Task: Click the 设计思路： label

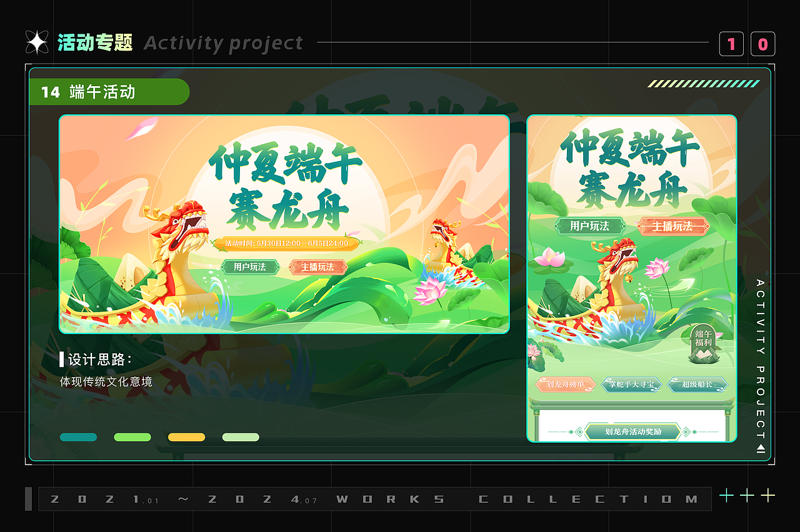Action: (x=100, y=360)
